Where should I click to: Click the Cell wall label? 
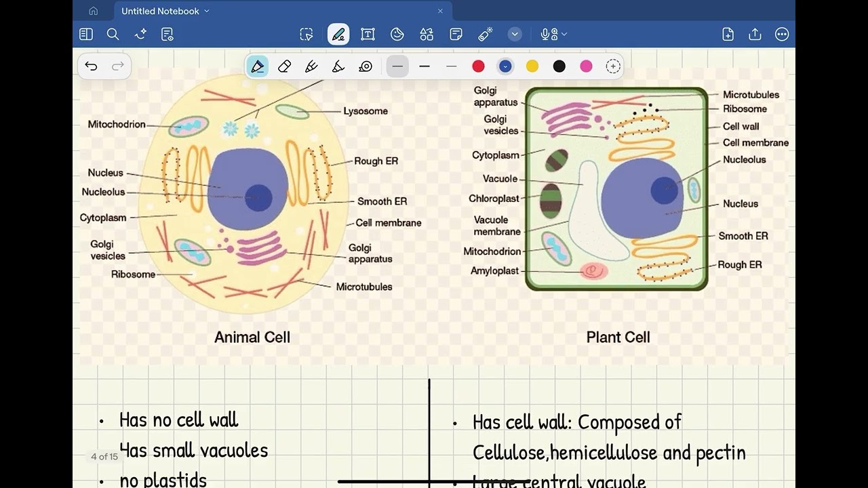click(x=741, y=126)
